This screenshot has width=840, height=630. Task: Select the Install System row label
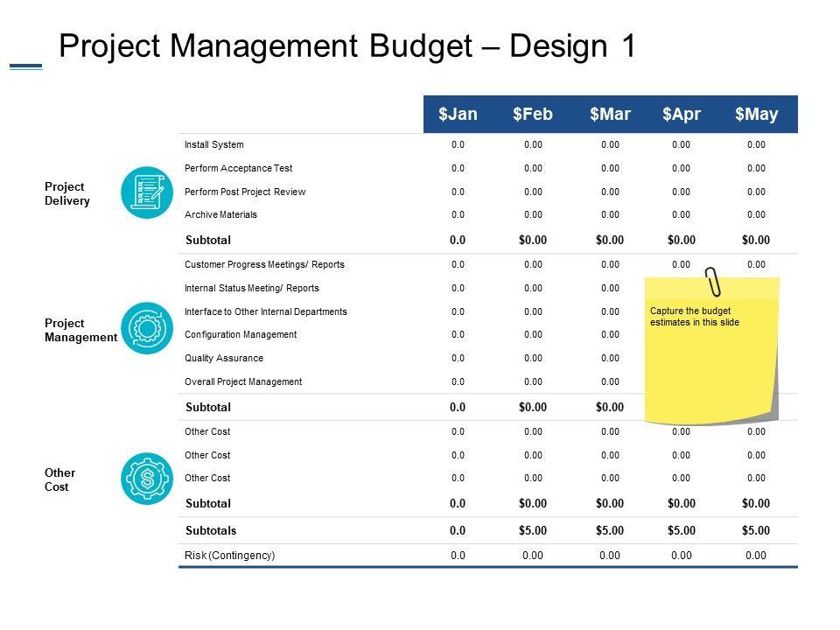(x=214, y=144)
